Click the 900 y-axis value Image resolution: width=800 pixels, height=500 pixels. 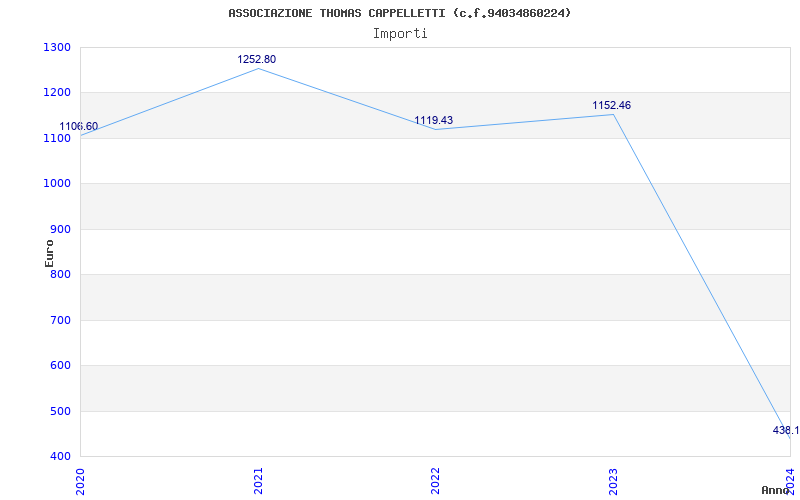(60, 229)
